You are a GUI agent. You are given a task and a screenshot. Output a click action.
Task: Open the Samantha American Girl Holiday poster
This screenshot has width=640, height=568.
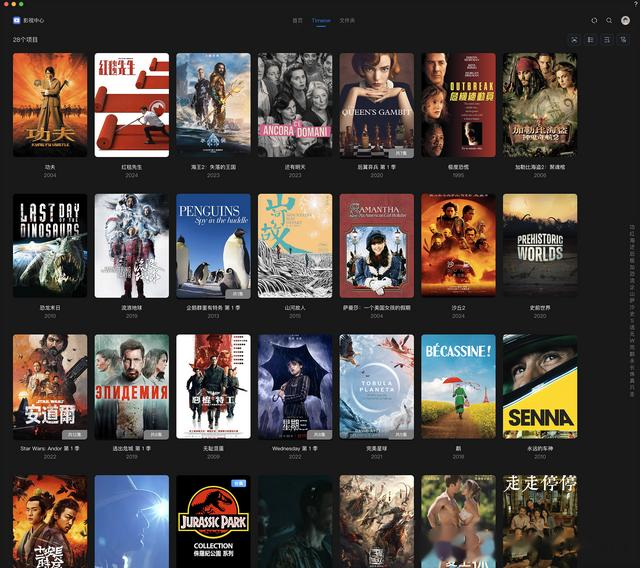coord(376,246)
